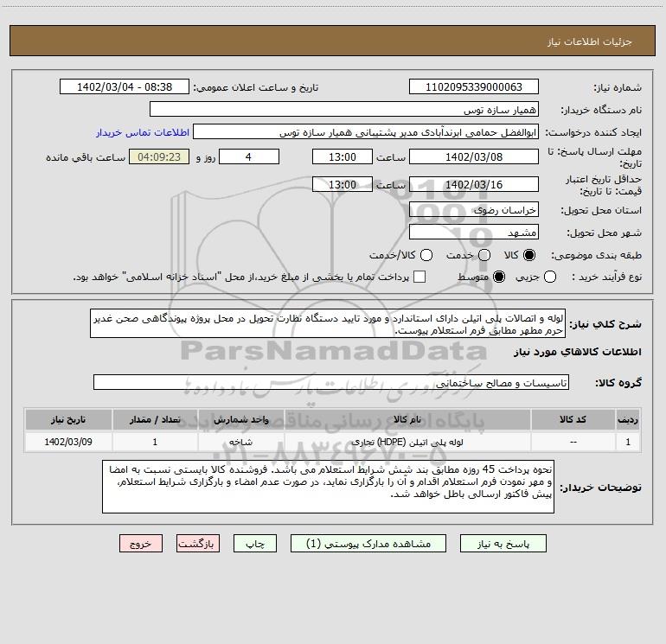Click the response deadline date 1402/03/08
The height and width of the screenshot is (644, 666).
click(x=474, y=156)
